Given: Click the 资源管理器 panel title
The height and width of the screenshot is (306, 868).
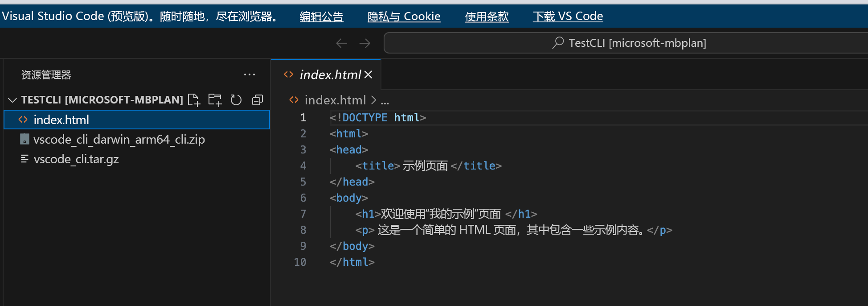Looking at the screenshot, I should click(46, 75).
